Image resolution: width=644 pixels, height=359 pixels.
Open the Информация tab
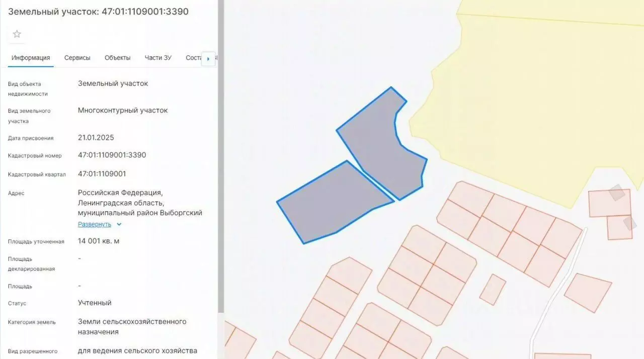31,58
